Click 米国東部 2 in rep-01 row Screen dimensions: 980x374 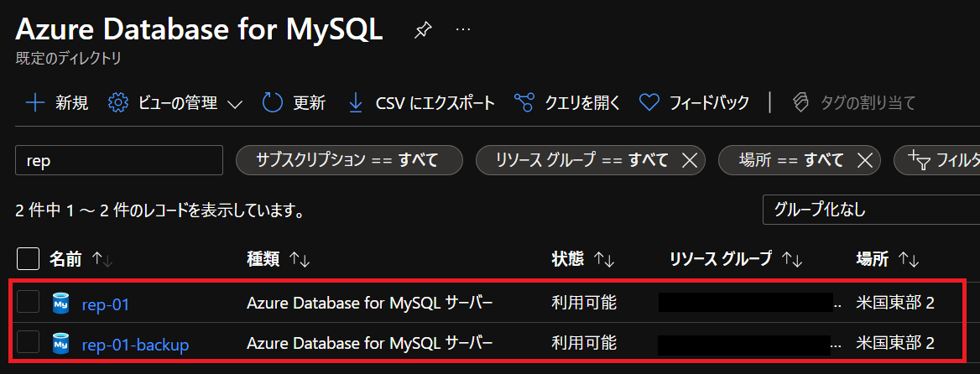tap(895, 303)
